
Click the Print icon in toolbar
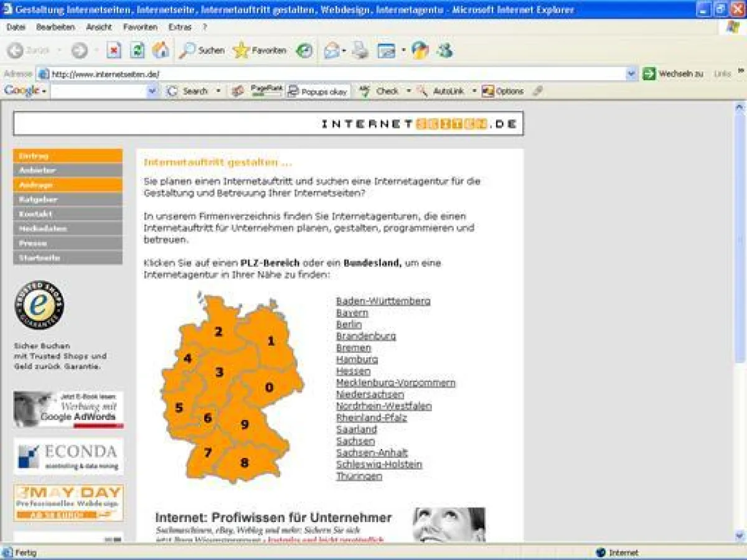(360, 50)
